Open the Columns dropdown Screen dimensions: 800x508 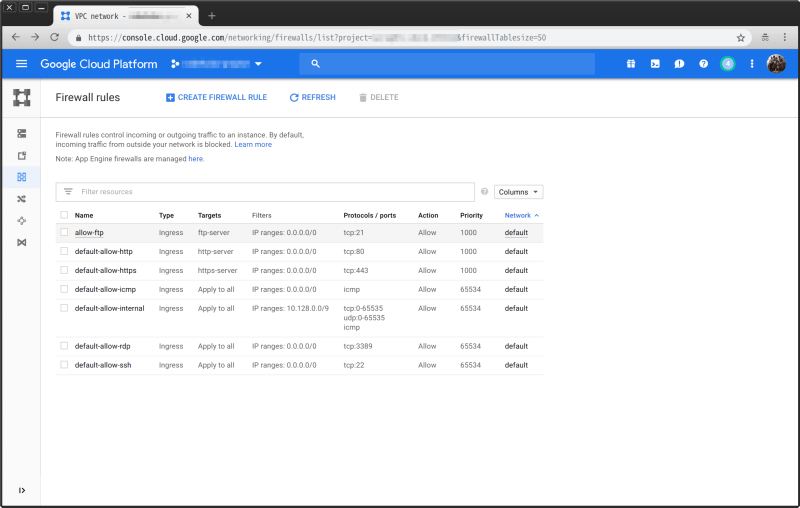coord(518,192)
